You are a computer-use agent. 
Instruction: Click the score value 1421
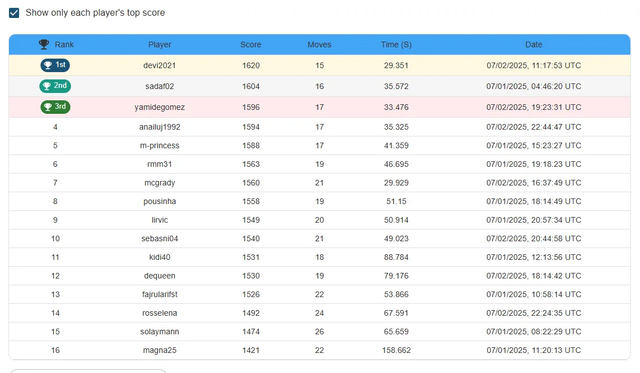(x=251, y=350)
